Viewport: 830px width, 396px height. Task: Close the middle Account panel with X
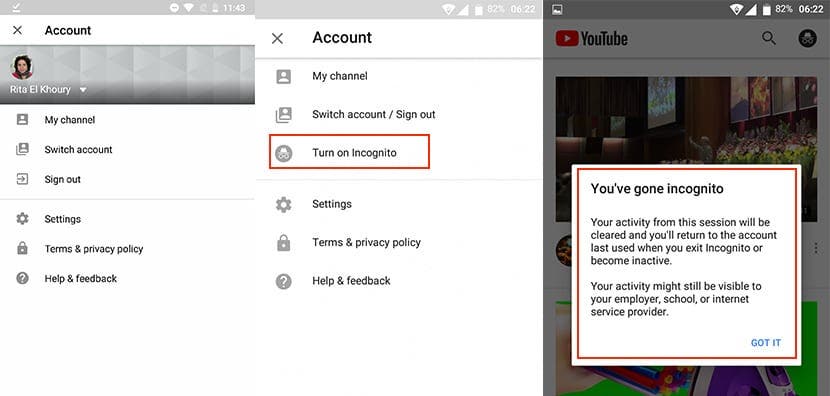(277, 38)
